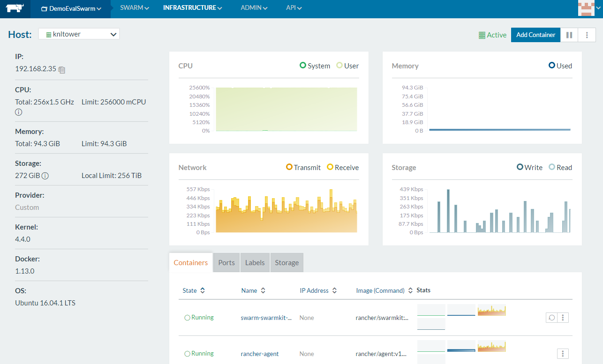Pause the host with pause icon

569,35
